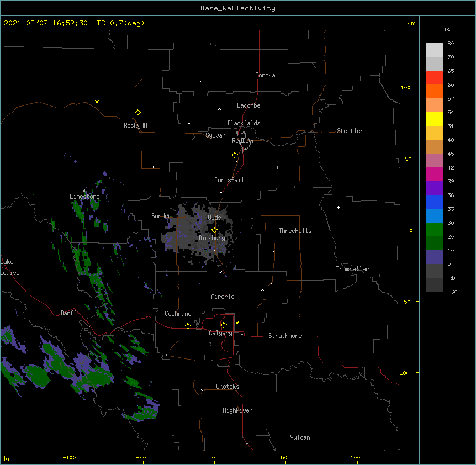This screenshot has height=465, width=476.
Task: Click the Okotoks label
Action: (x=228, y=387)
